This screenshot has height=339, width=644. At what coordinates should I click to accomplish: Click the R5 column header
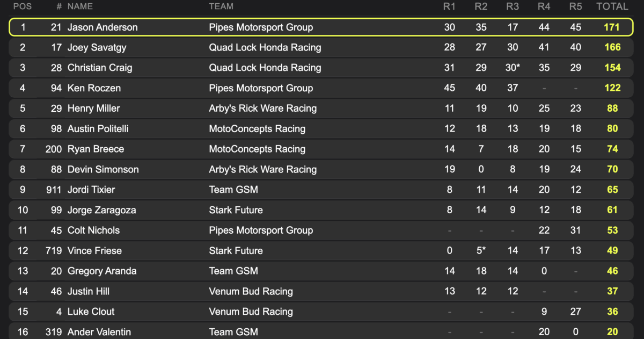pos(575,6)
